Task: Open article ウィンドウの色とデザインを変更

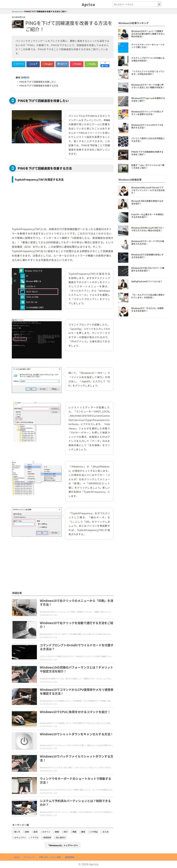Action: (x=148, y=113)
